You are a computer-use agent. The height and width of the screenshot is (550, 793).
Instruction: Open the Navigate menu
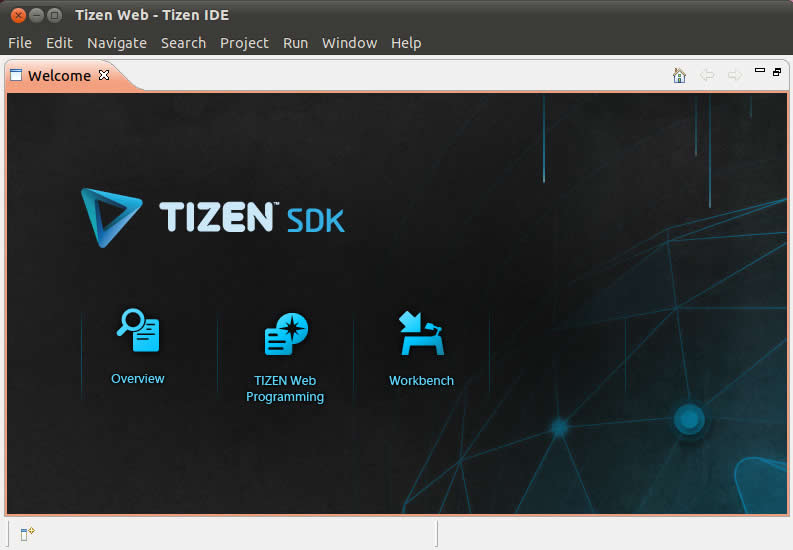coord(117,43)
